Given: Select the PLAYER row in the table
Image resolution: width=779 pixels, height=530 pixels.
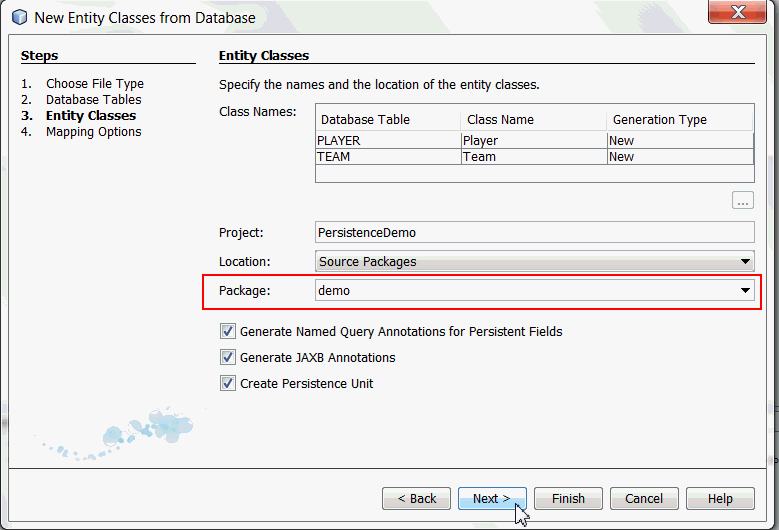Looking at the screenshot, I should click(387, 141).
